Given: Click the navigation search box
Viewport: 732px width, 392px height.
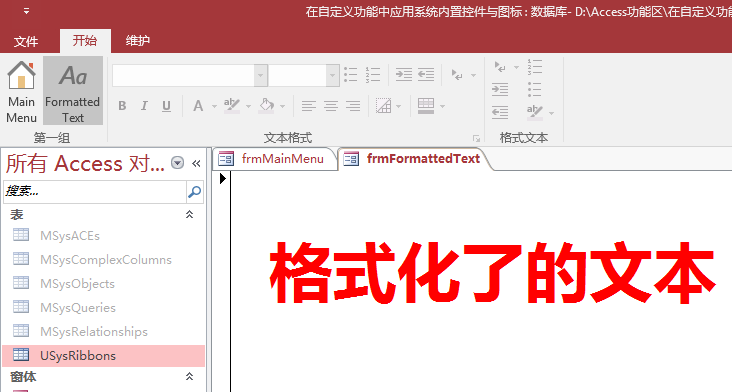Looking at the screenshot, I should (95, 191).
